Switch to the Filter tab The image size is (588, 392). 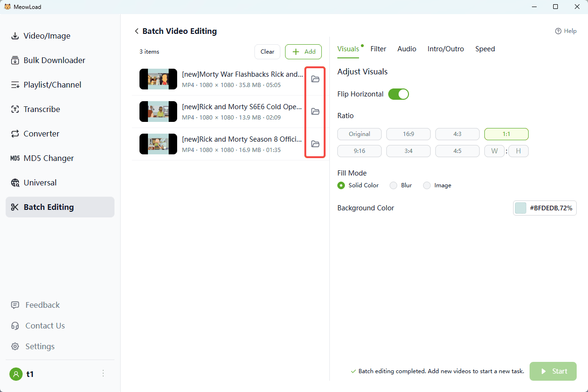point(378,49)
